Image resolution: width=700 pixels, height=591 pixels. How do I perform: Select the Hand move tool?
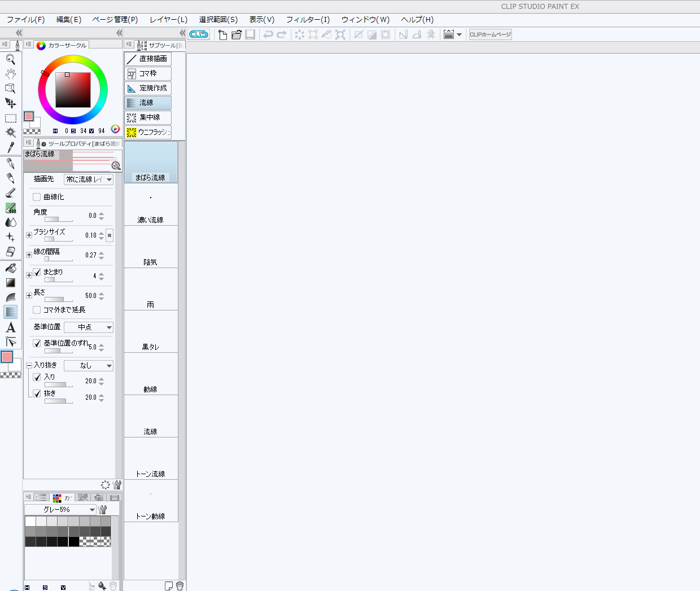(10, 73)
